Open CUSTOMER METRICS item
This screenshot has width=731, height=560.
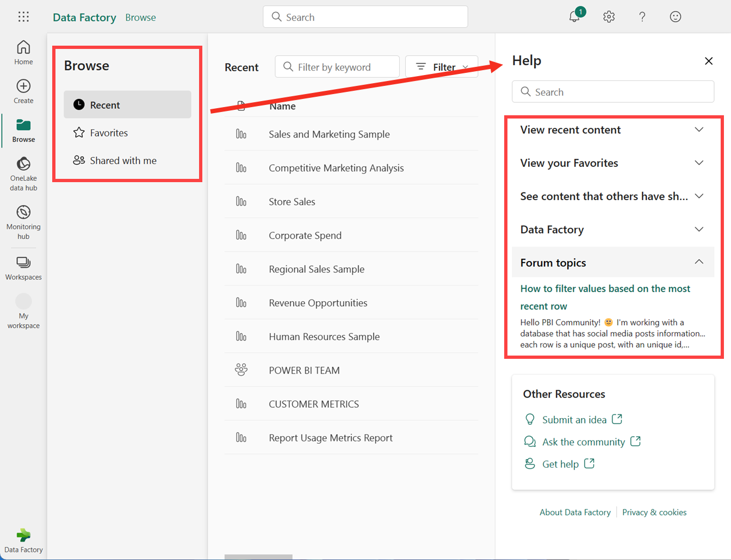pyautogui.click(x=314, y=404)
